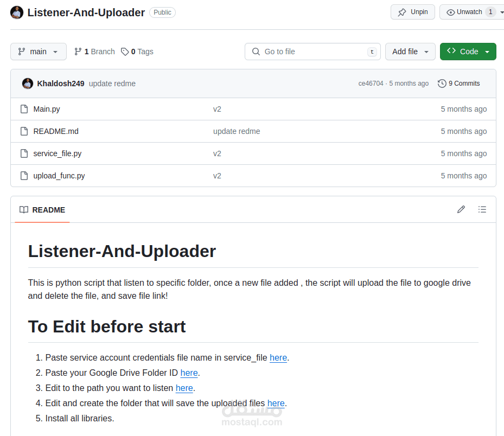The image size is (504, 436).
Task: Click the repository owner avatar
Action: (x=17, y=12)
